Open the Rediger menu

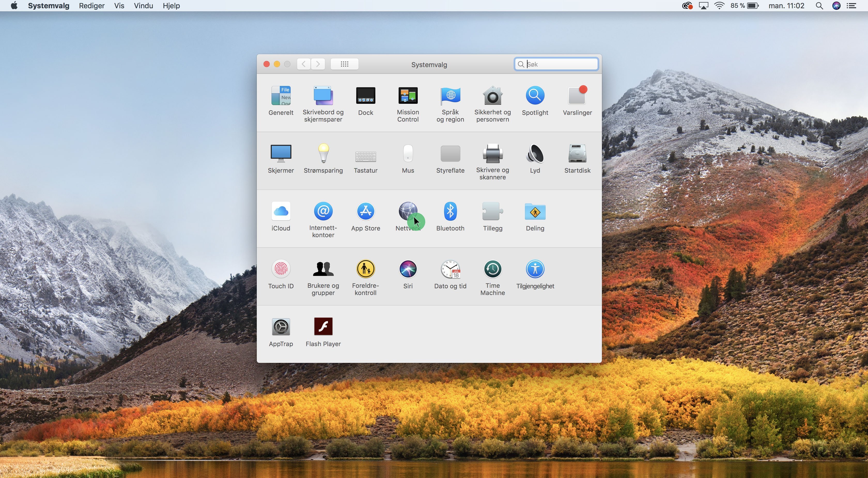point(92,6)
